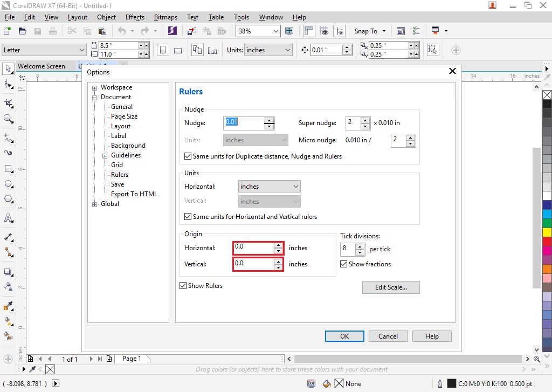The height and width of the screenshot is (392, 552).
Task: Select the Connector tool
Action: pos(8,252)
